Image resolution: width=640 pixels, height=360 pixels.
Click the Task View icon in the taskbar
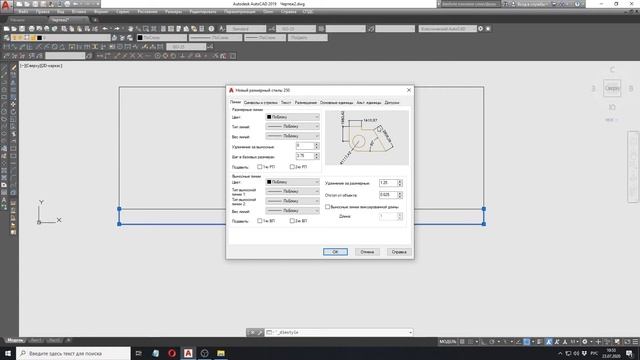pyautogui.click(x=139, y=353)
